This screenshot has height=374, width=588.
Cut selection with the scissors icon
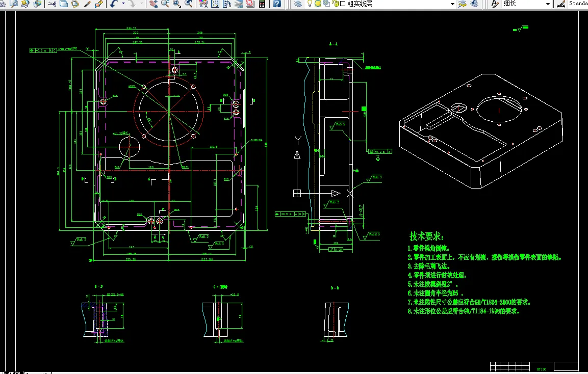click(x=53, y=4)
